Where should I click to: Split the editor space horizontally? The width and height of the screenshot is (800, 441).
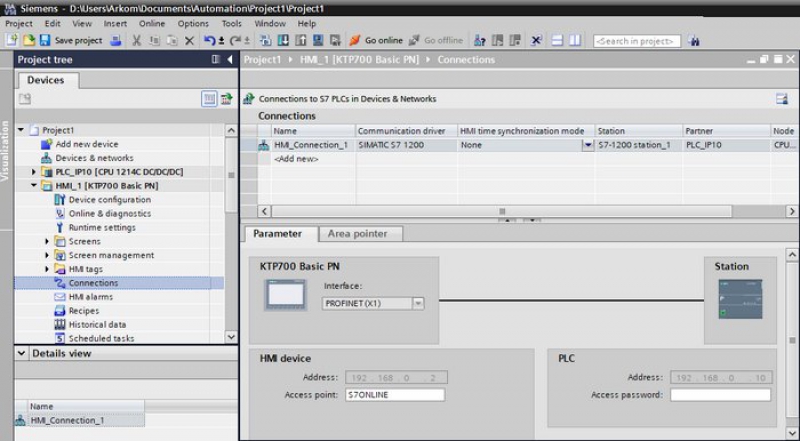click(x=557, y=40)
